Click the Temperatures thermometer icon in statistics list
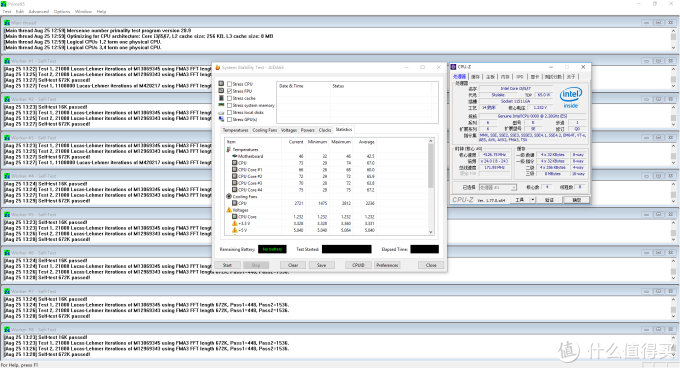The height and width of the screenshot is (368, 680). [229, 149]
